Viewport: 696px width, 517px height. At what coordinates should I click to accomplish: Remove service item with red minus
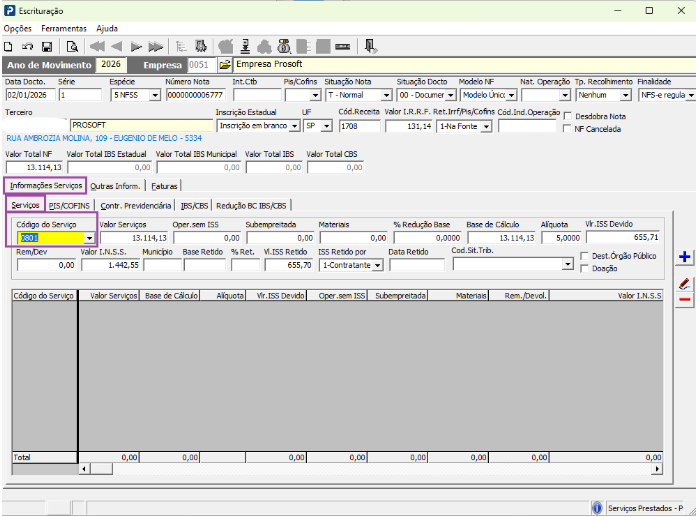tap(684, 300)
